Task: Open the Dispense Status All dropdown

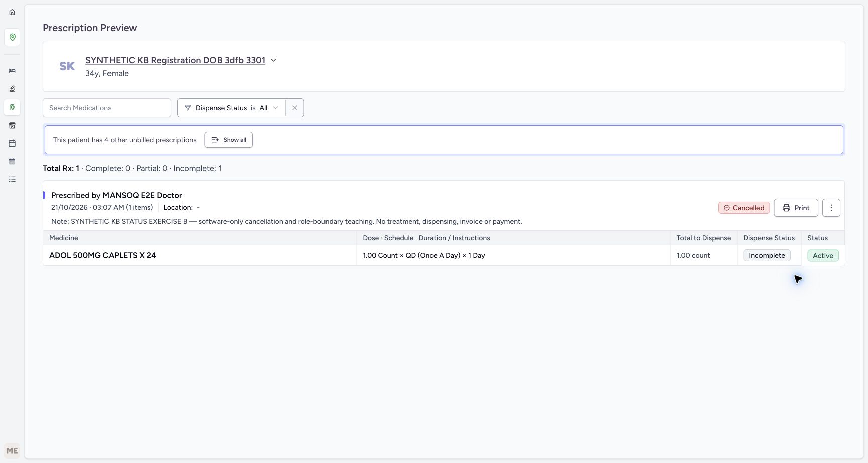Action: 269,108
